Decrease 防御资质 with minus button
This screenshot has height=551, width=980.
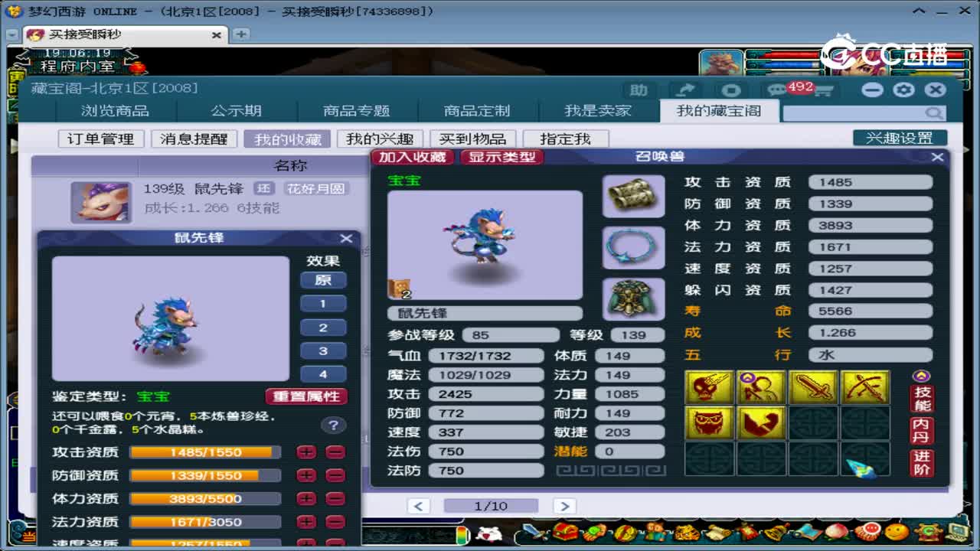335,475
